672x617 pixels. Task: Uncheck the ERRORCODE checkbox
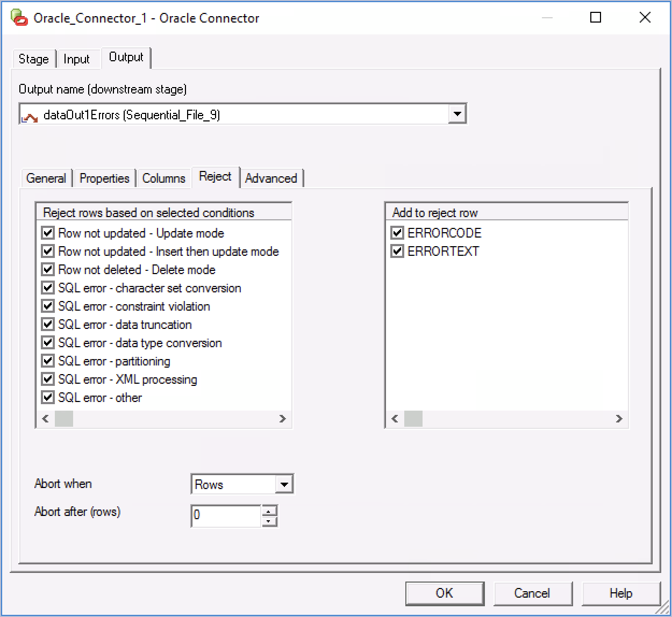[x=398, y=233]
